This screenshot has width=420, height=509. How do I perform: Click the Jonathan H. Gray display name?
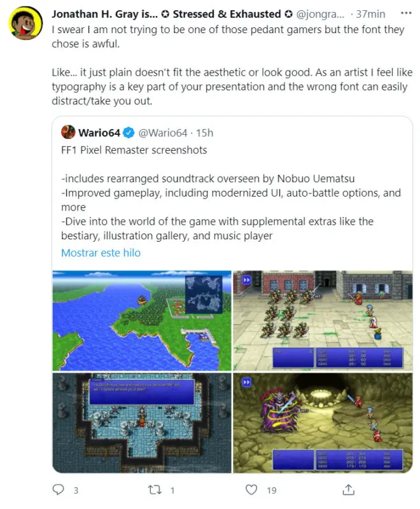pos(105,14)
